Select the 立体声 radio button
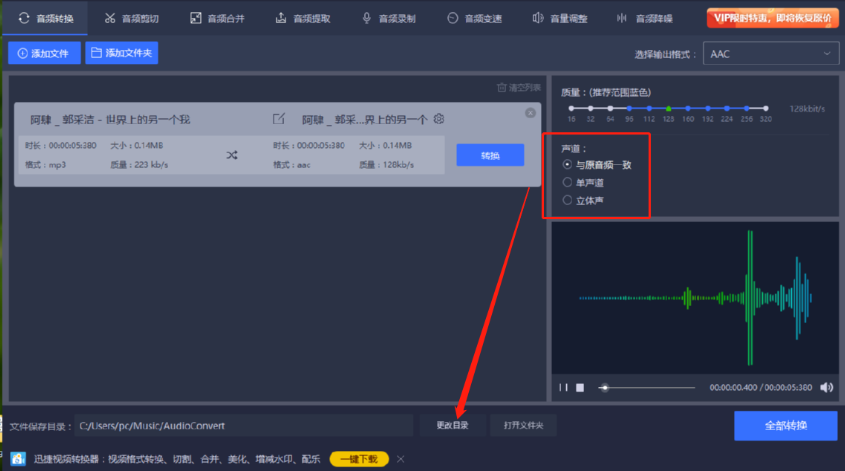Screen dimensions: 845x471 point(567,200)
